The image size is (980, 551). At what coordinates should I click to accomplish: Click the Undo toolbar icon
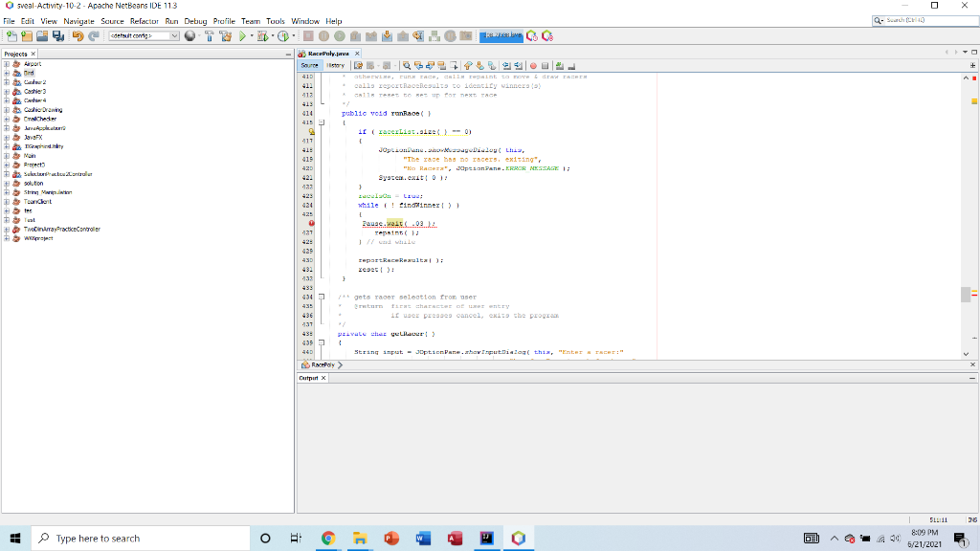[x=78, y=36]
